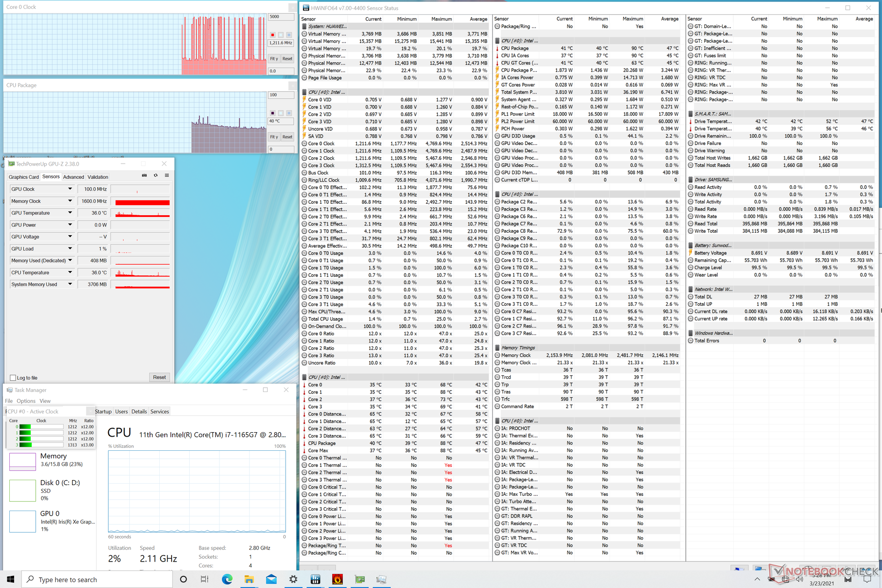Enable the Log to file checkbox

[13, 378]
